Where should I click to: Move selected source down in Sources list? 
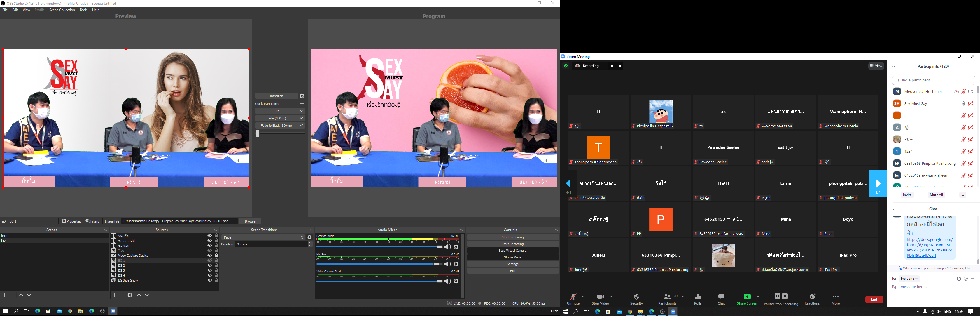click(x=147, y=295)
